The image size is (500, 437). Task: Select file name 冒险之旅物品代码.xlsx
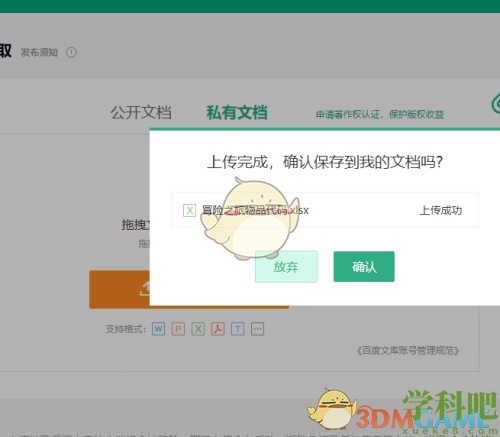click(256, 210)
